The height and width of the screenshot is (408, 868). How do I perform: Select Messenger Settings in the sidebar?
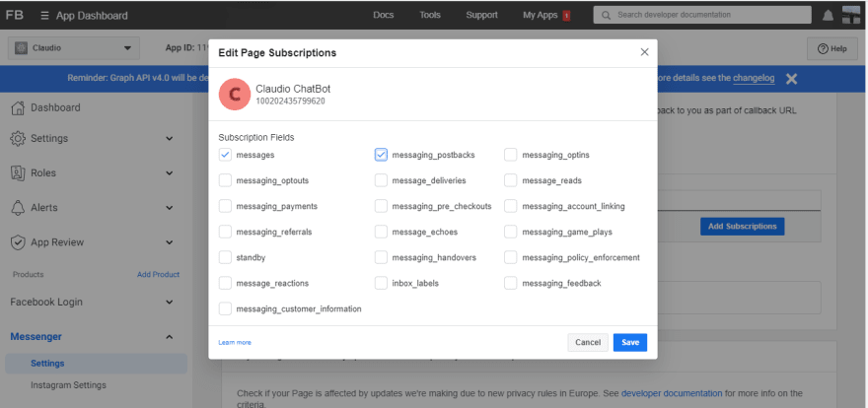96,364
